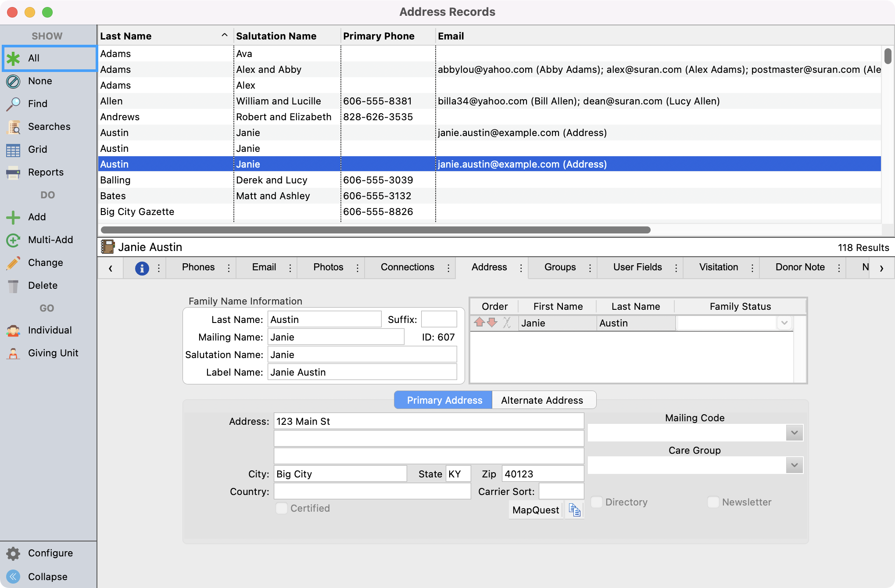Enable the Certified checkbox

tap(282, 508)
